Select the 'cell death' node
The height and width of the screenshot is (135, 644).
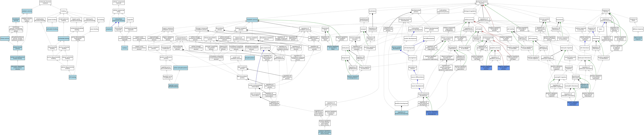coord(478,29)
